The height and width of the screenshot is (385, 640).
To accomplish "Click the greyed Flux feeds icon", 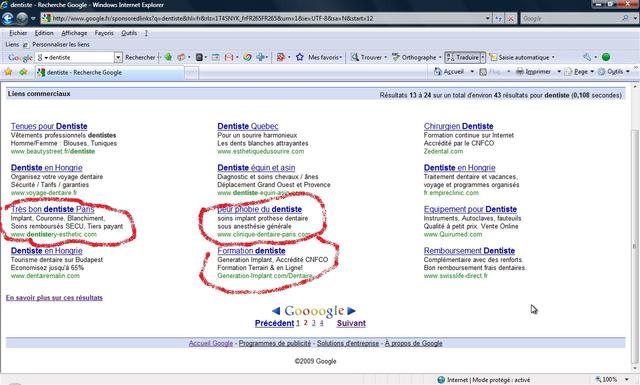I will pyautogui.click(x=483, y=72).
